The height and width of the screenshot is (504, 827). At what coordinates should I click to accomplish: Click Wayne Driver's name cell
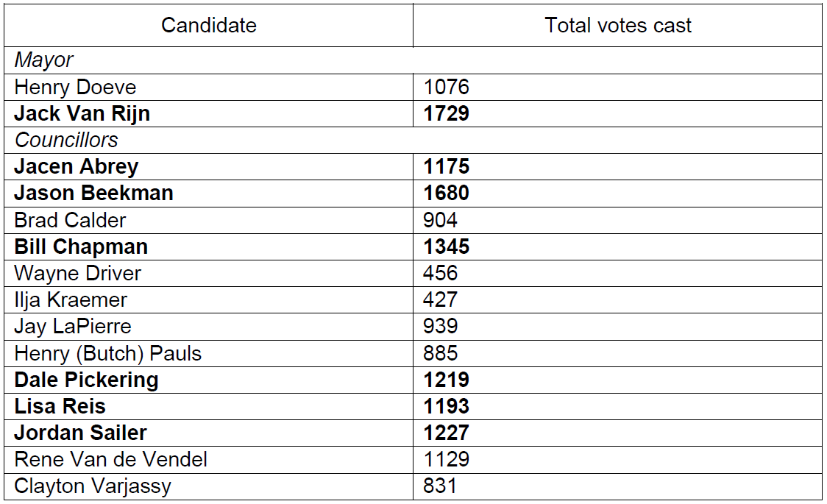pyautogui.click(x=77, y=274)
